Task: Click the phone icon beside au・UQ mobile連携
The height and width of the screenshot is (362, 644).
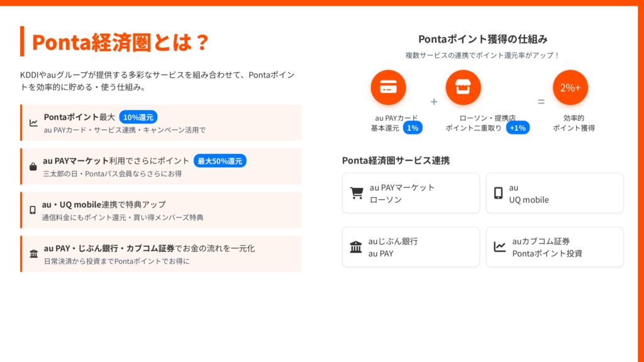Action: pyautogui.click(x=33, y=210)
